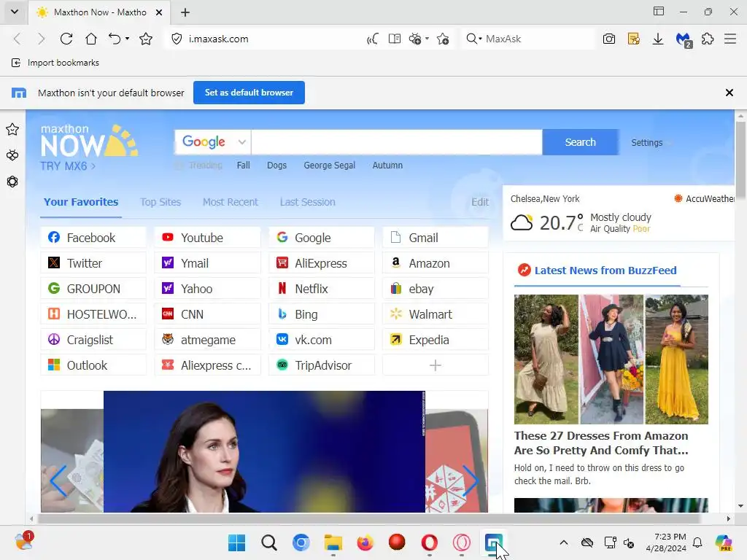
Task: Switch to the Last Session tab
Action: [x=307, y=202]
